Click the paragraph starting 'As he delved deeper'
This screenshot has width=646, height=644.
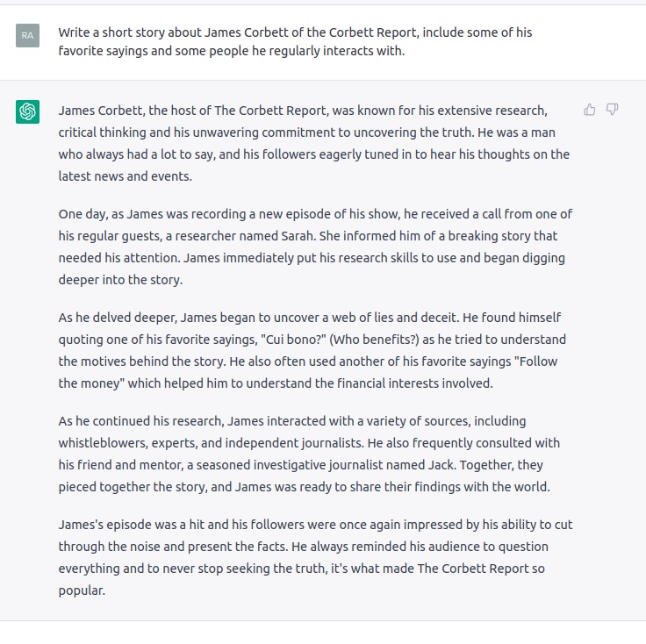(x=312, y=350)
